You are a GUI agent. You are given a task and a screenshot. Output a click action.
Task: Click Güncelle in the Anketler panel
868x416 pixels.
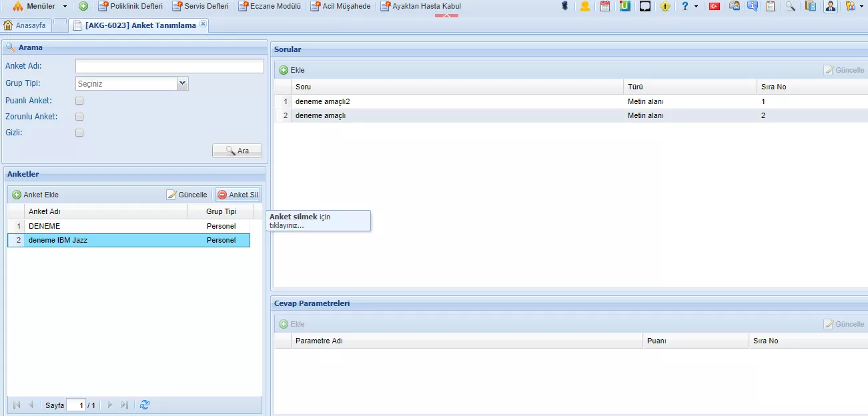[x=187, y=195]
